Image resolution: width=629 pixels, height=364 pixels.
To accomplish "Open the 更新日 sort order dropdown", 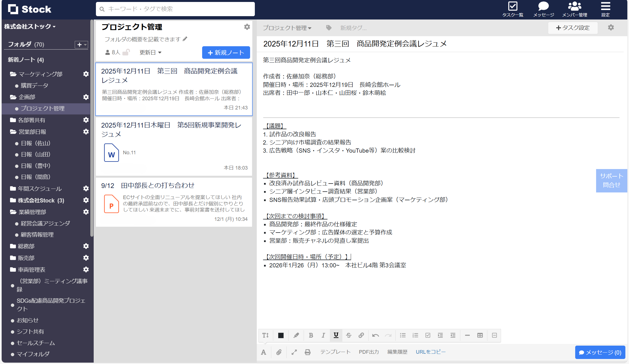I will [x=150, y=52].
